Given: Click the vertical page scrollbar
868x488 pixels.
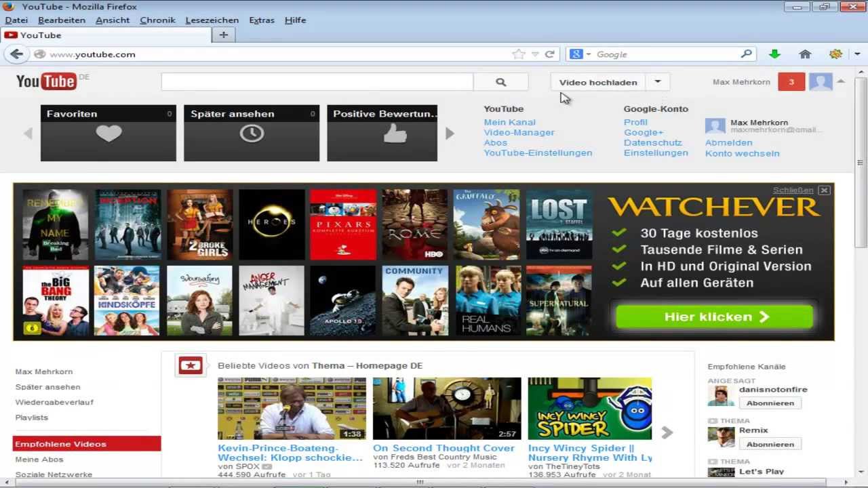Looking at the screenshot, I should pyautogui.click(x=861, y=163).
